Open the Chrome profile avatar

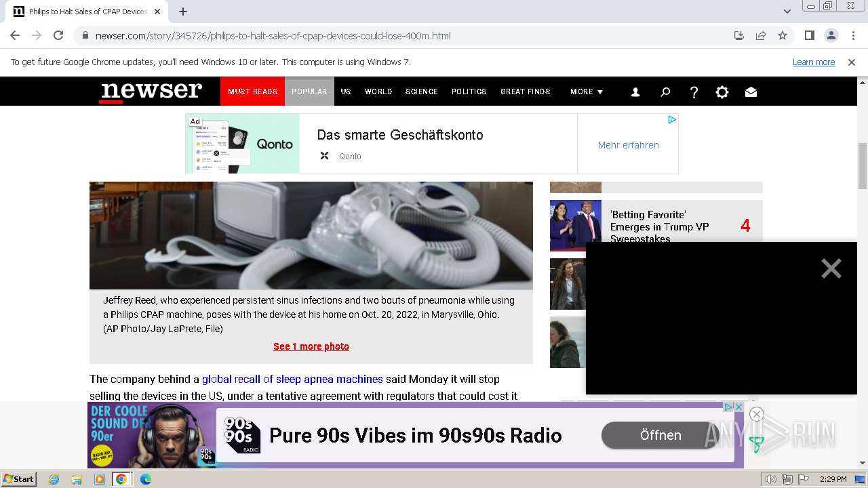click(831, 35)
